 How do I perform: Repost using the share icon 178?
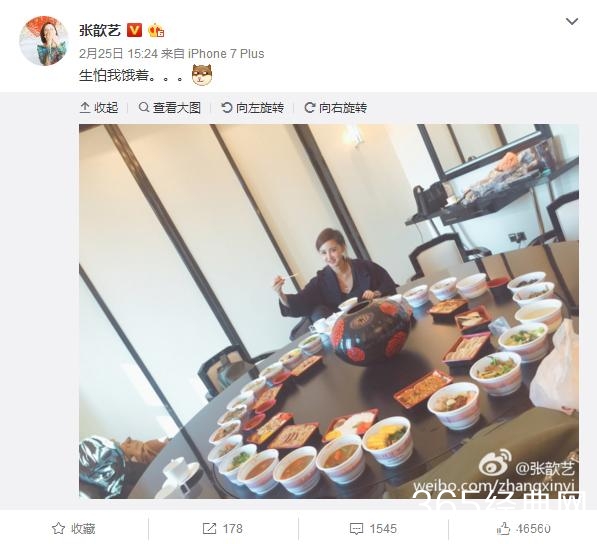point(223,528)
